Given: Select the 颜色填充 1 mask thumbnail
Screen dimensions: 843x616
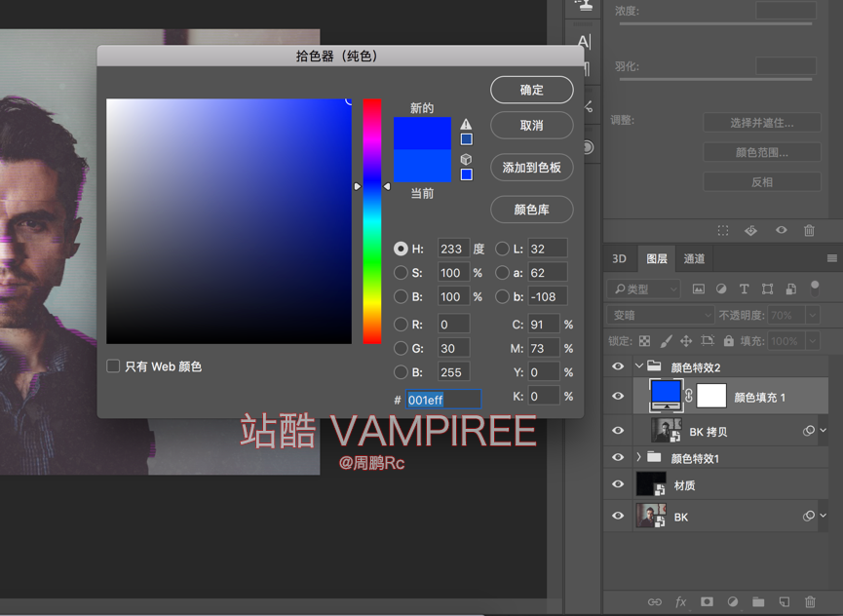Looking at the screenshot, I should 711,396.
